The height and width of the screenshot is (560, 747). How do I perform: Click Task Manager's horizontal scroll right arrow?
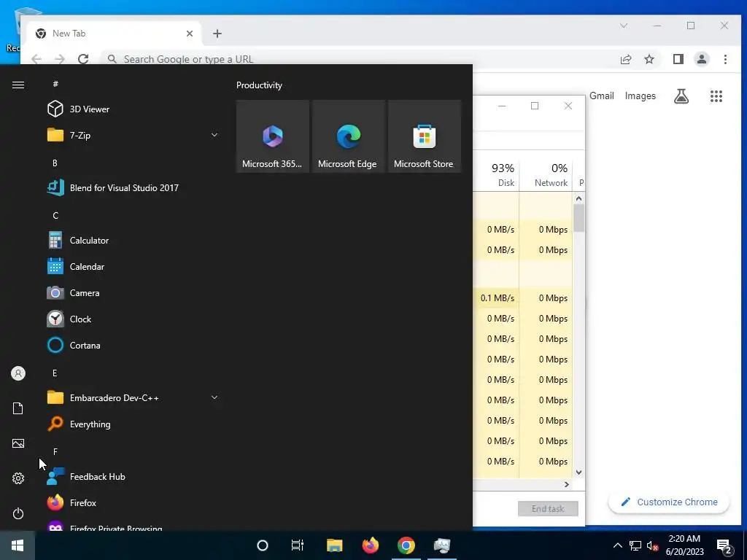(566, 484)
